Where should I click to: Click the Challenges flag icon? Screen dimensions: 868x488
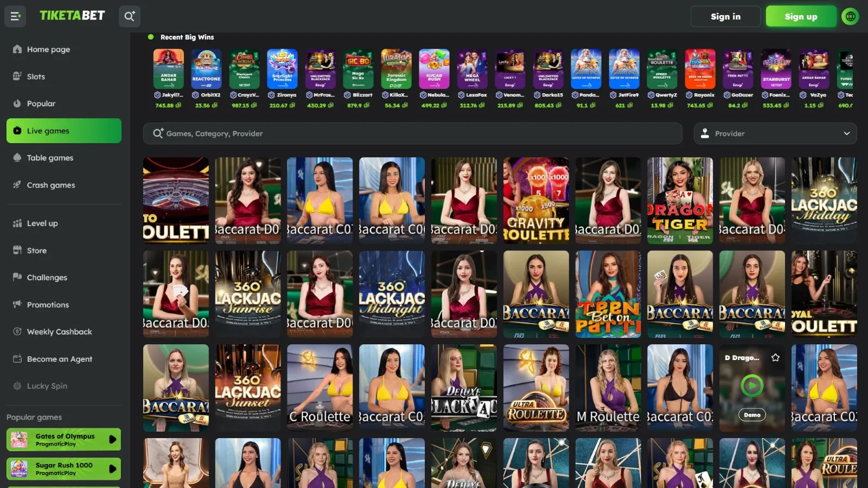tap(17, 277)
